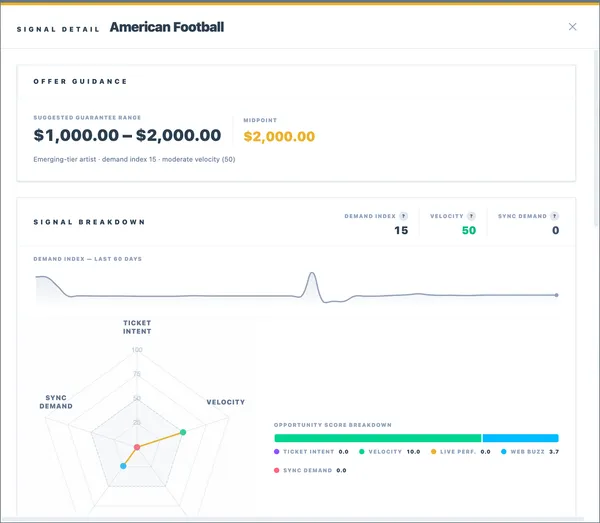Click the spike peak in demand index chart
600x523 pixels.
tap(312, 273)
